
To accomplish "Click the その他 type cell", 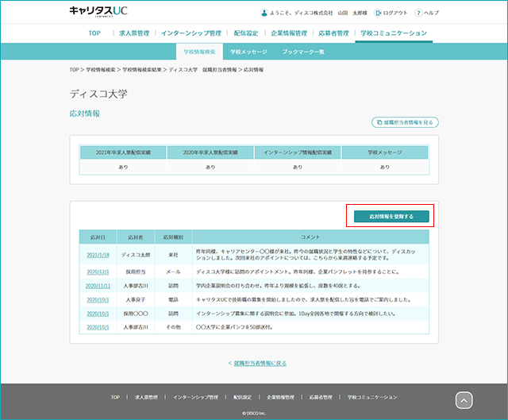I will click(x=173, y=327).
